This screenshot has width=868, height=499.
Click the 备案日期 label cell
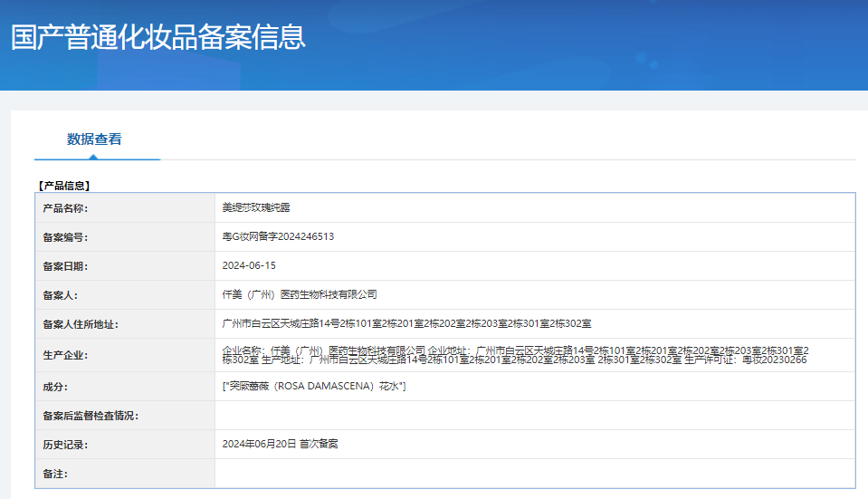[x=125, y=266]
